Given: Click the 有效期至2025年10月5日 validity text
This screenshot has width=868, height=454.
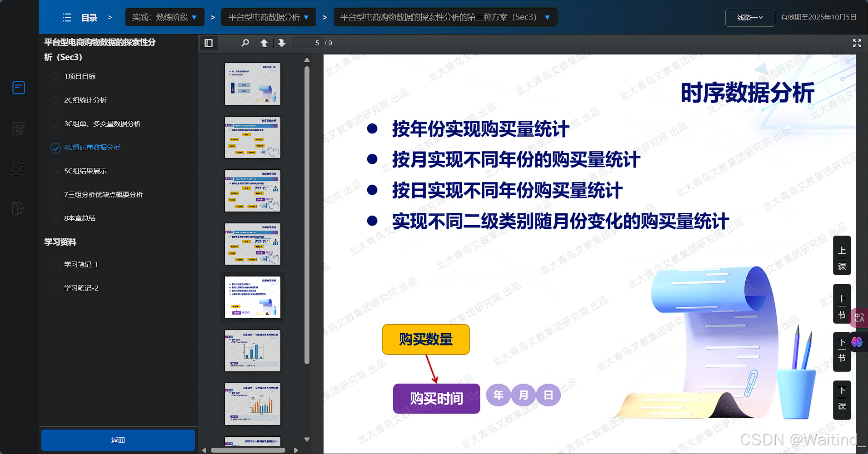Looking at the screenshot, I should pyautogui.click(x=818, y=17).
